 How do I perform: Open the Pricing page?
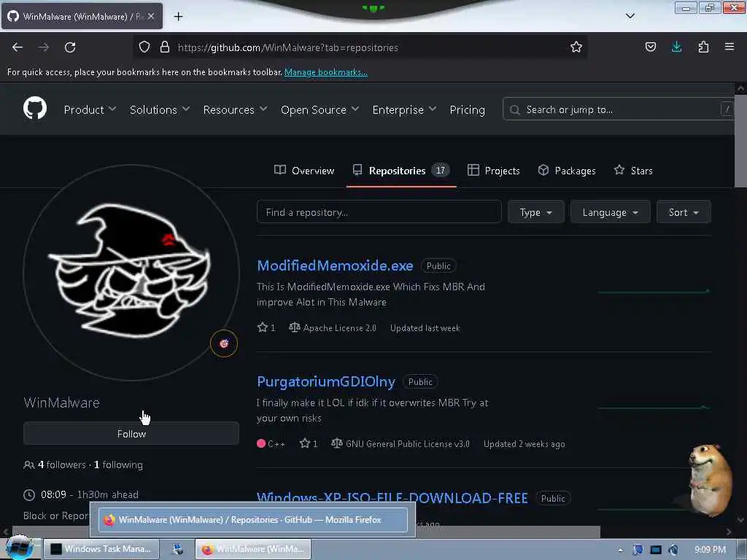point(467,110)
